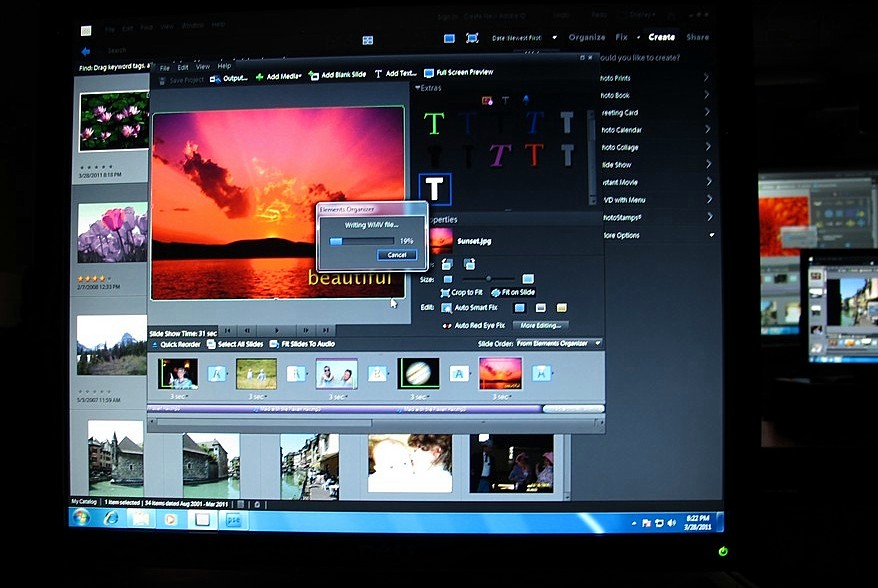Enable Fit on Slide option
This screenshot has width=878, height=588.
(x=497, y=292)
